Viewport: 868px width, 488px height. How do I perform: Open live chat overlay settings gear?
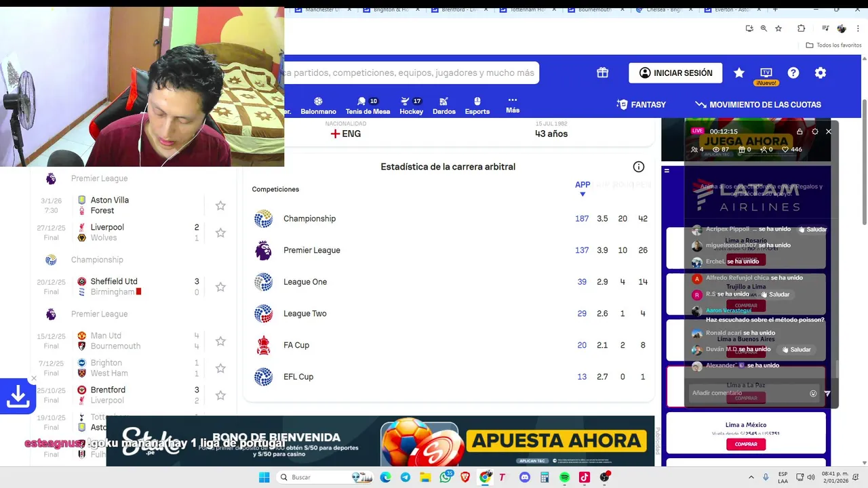tap(814, 131)
